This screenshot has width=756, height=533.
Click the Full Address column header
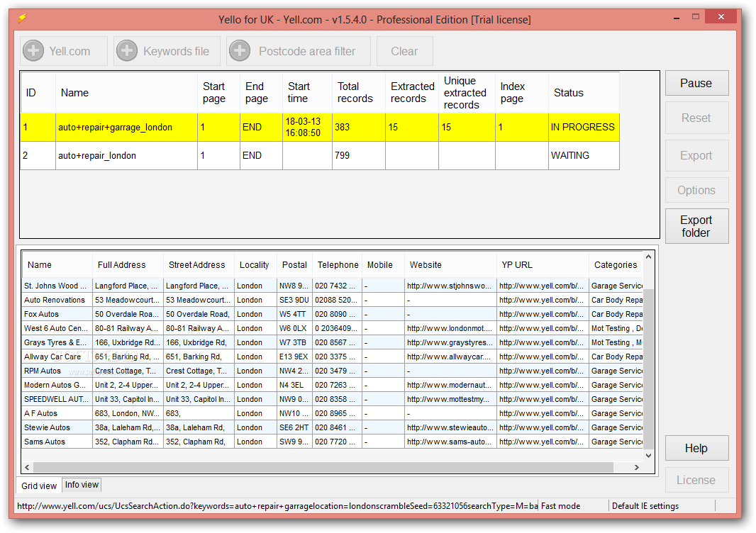pos(128,265)
